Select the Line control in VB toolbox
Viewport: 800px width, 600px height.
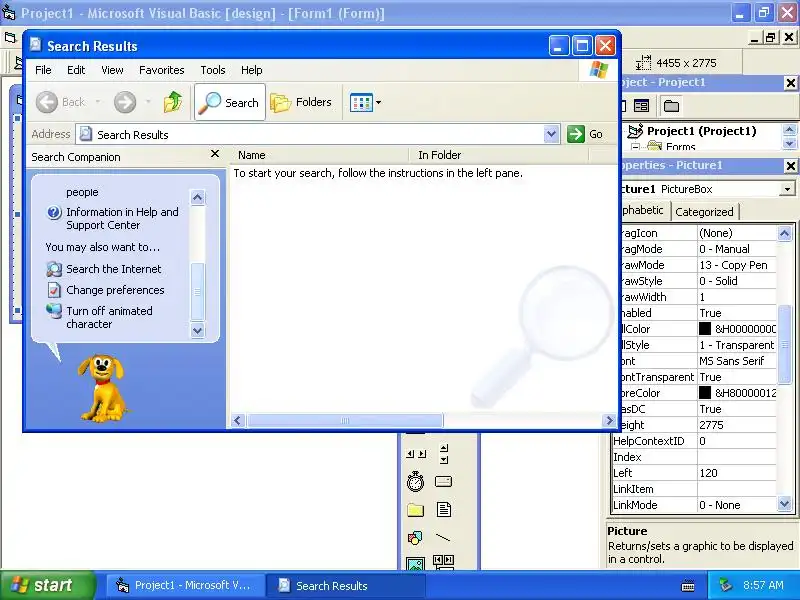click(443, 537)
